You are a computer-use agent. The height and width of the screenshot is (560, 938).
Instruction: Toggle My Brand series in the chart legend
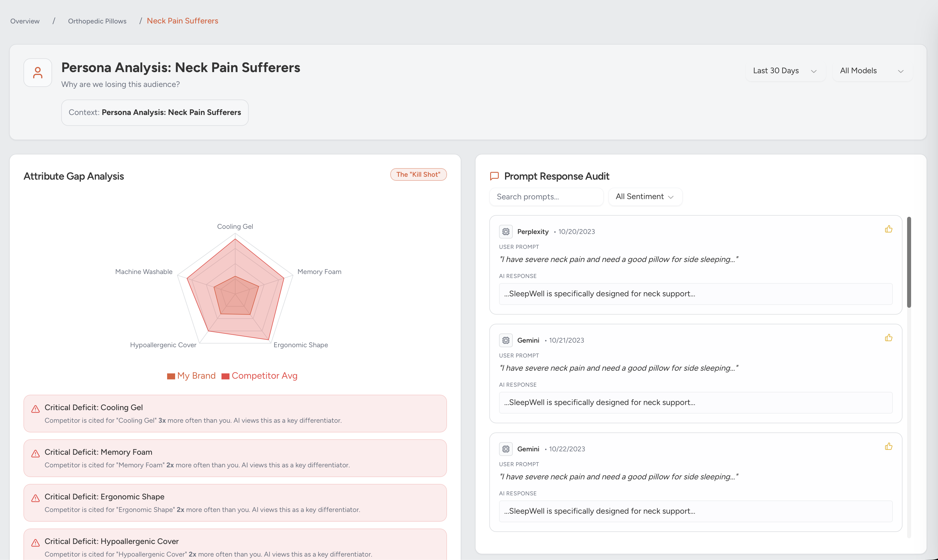tap(191, 376)
